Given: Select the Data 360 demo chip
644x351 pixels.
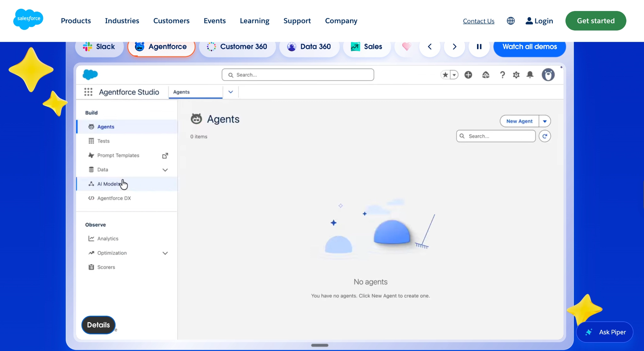Looking at the screenshot, I should point(309,47).
